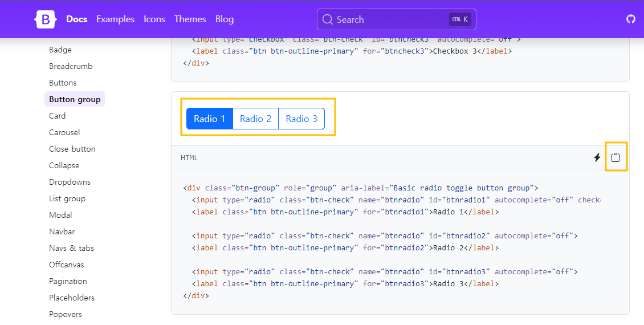Click the search magnifier icon
The height and width of the screenshot is (325, 644).
click(327, 19)
